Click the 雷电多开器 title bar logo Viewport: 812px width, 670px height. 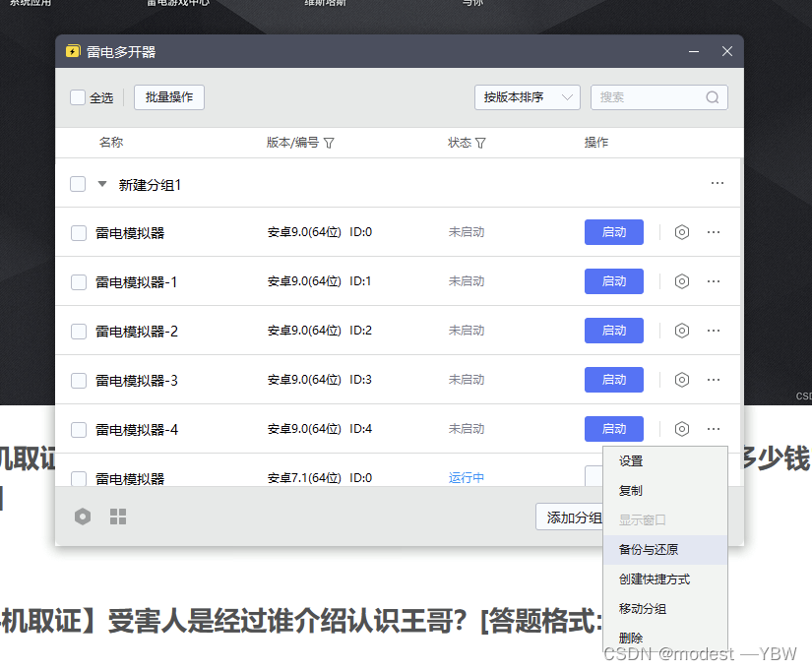pyautogui.click(x=73, y=51)
